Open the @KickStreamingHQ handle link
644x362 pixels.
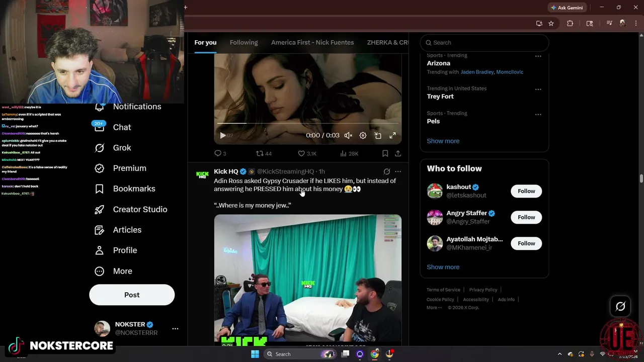click(x=285, y=171)
